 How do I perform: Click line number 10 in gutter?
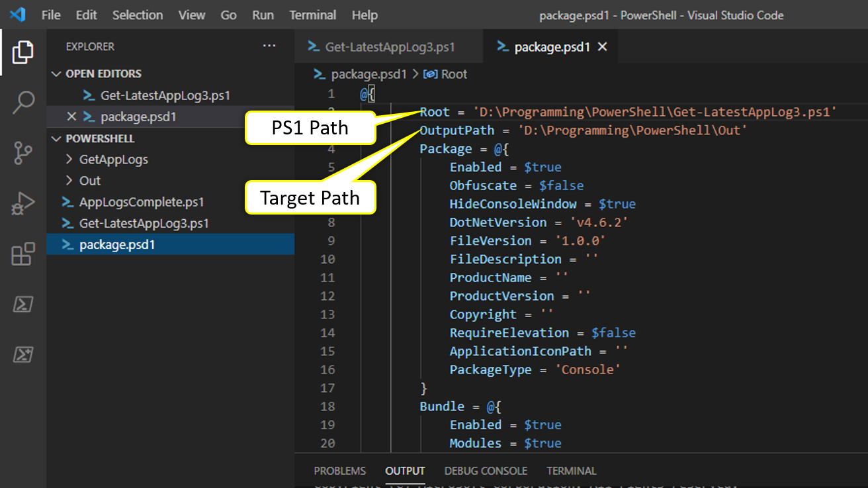327,260
